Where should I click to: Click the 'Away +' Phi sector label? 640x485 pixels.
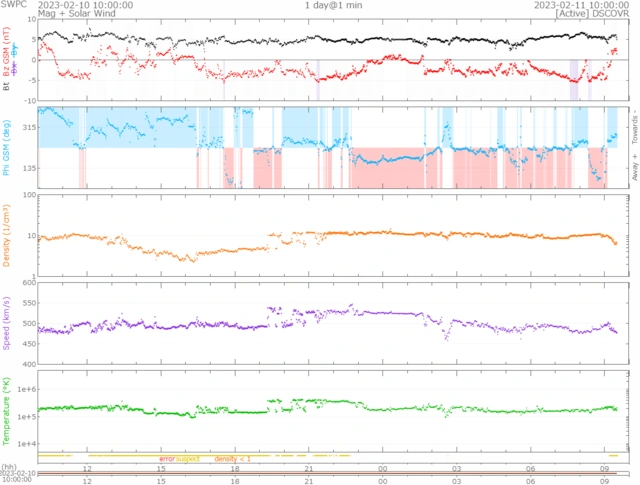pos(631,170)
